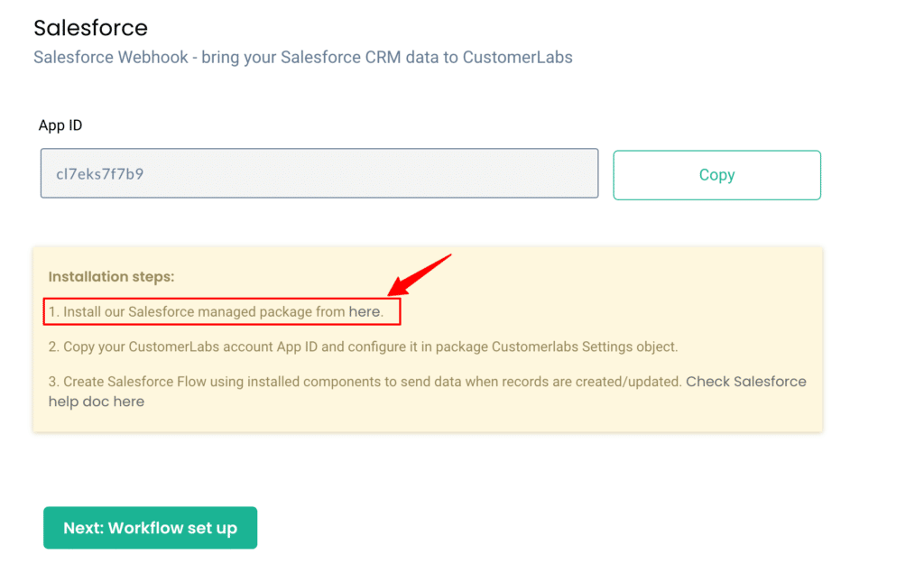This screenshot has height=573, width=924.
Task: Click the red arrow annotation
Action: [x=420, y=274]
